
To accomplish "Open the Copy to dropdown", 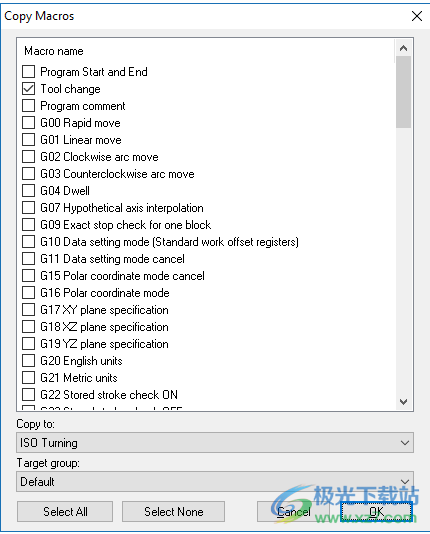I will coord(215,443).
